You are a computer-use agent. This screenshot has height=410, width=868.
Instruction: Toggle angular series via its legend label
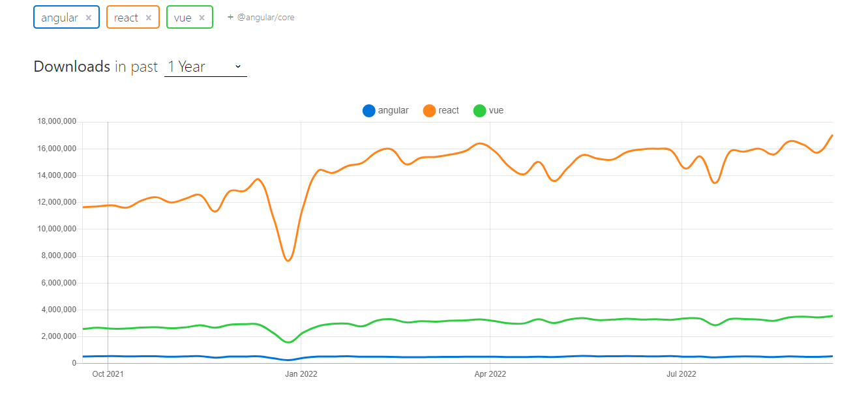point(393,111)
